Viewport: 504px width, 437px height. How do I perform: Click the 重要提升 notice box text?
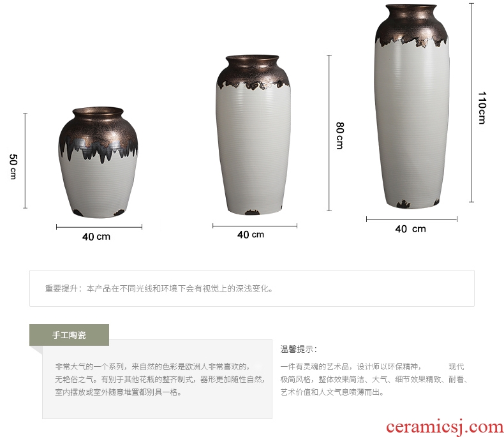[159, 288]
